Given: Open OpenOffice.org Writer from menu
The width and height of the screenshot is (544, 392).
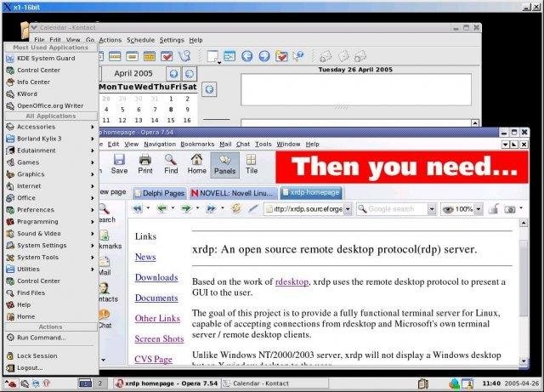Looking at the screenshot, I should pyautogui.click(x=51, y=106).
